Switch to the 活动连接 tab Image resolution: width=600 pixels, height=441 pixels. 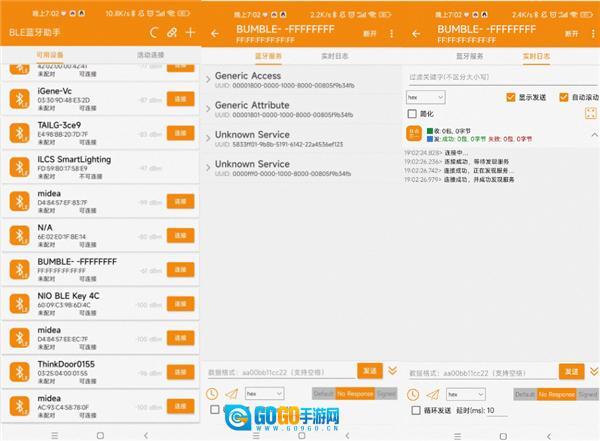[x=150, y=55]
